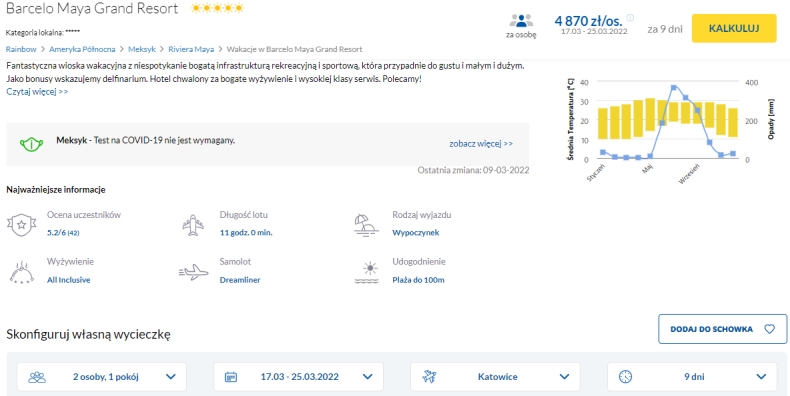This screenshot has height=396, width=790.
Task: Expand the '2 osoby, 1 pokój' dropdown
Action: [102, 376]
